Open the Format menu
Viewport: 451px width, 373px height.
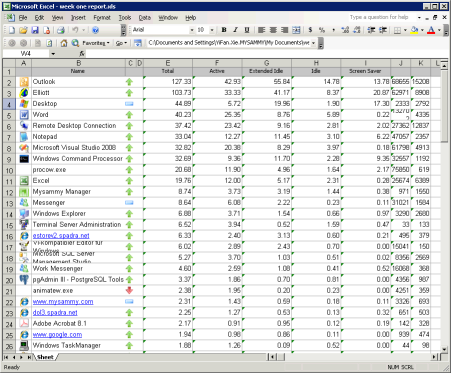click(x=102, y=18)
